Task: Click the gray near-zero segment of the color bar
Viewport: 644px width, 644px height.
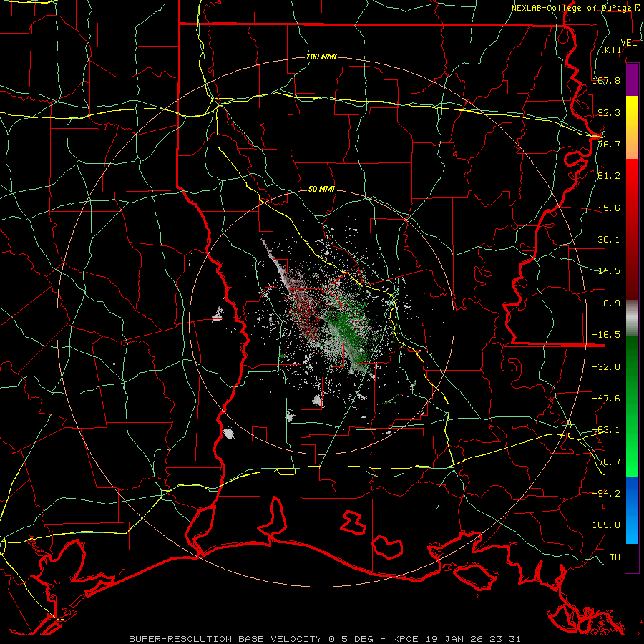Action: [x=632, y=318]
